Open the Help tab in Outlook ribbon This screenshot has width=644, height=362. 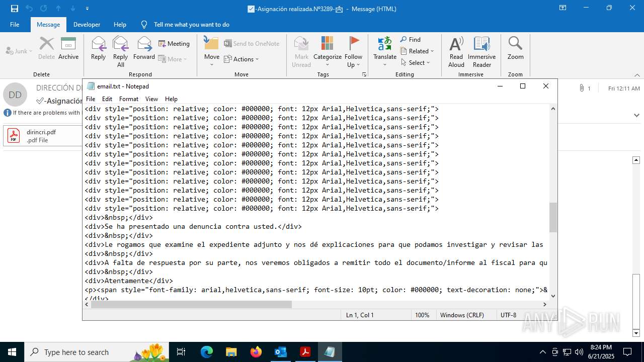tap(120, 24)
